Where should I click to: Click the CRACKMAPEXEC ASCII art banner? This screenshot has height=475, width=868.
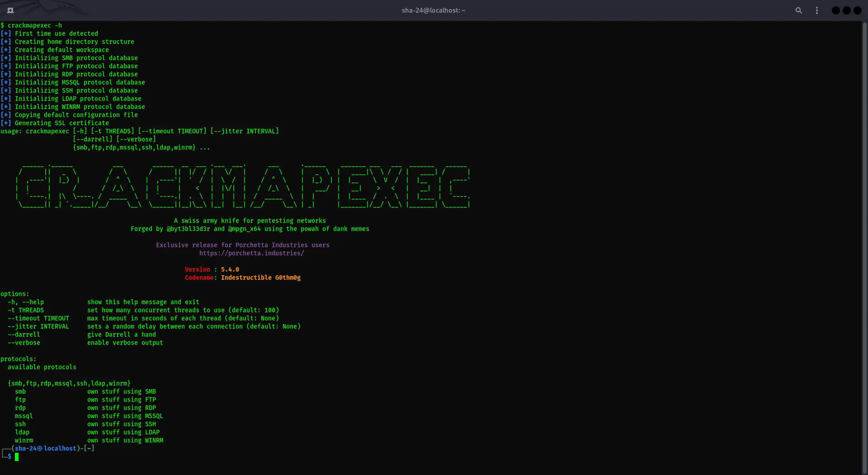tap(244, 186)
